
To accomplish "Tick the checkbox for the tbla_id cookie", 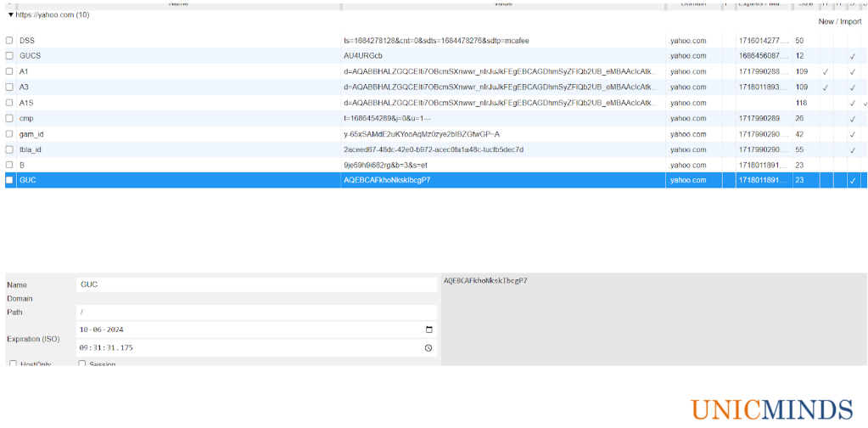I will (9, 149).
